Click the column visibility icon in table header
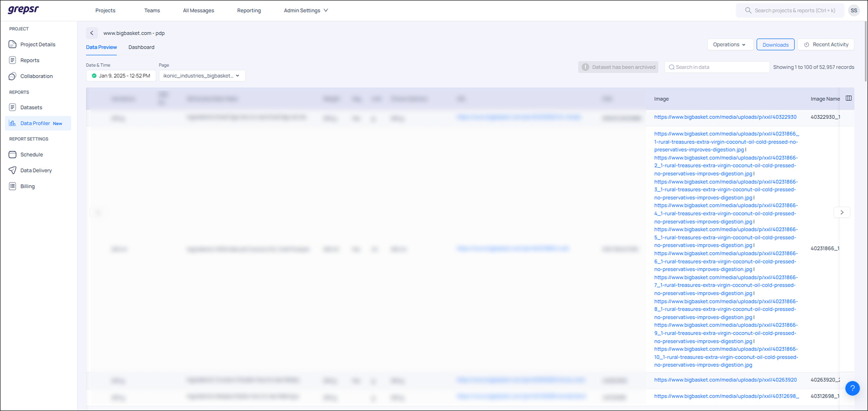The height and width of the screenshot is (411, 868). [849, 98]
